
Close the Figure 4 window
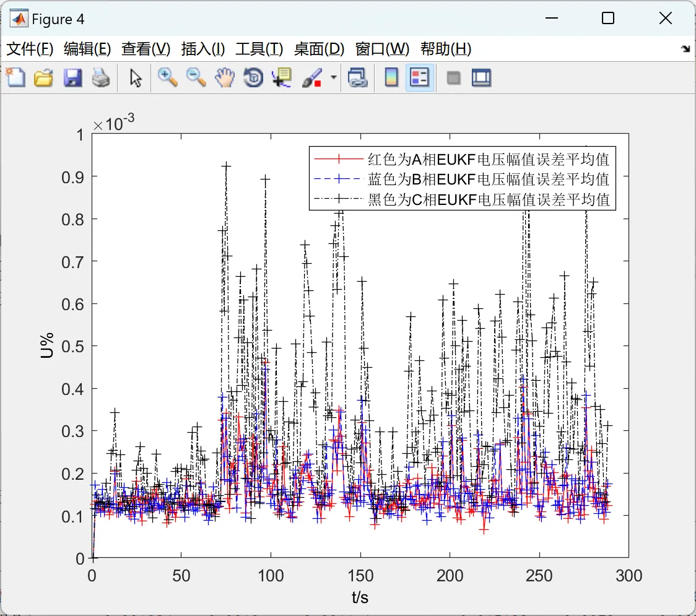[x=666, y=18]
